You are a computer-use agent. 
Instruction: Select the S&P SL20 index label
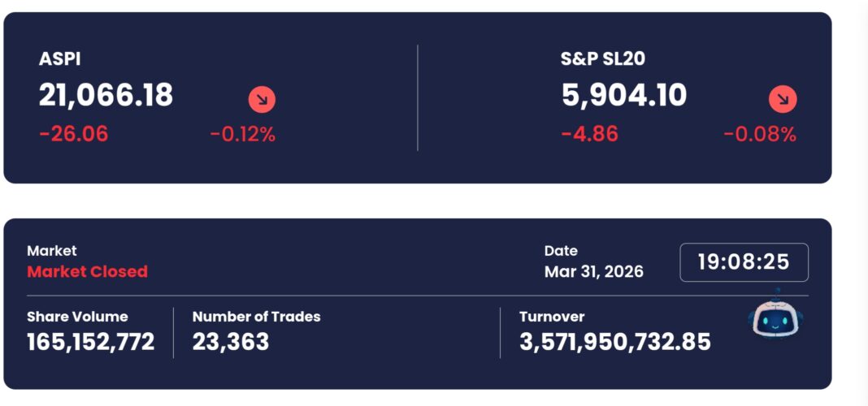pyautogui.click(x=603, y=58)
